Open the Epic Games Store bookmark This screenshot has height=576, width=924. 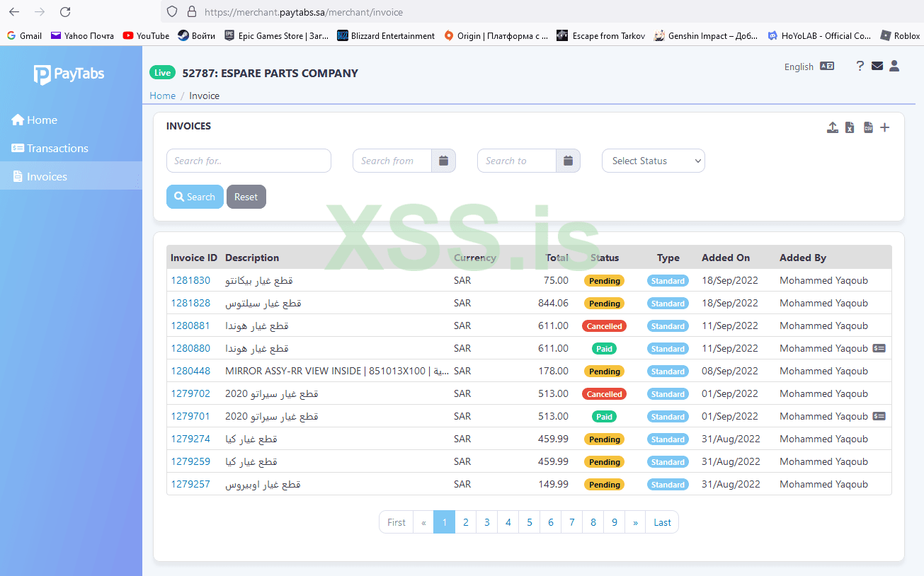pyautogui.click(x=276, y=35)
